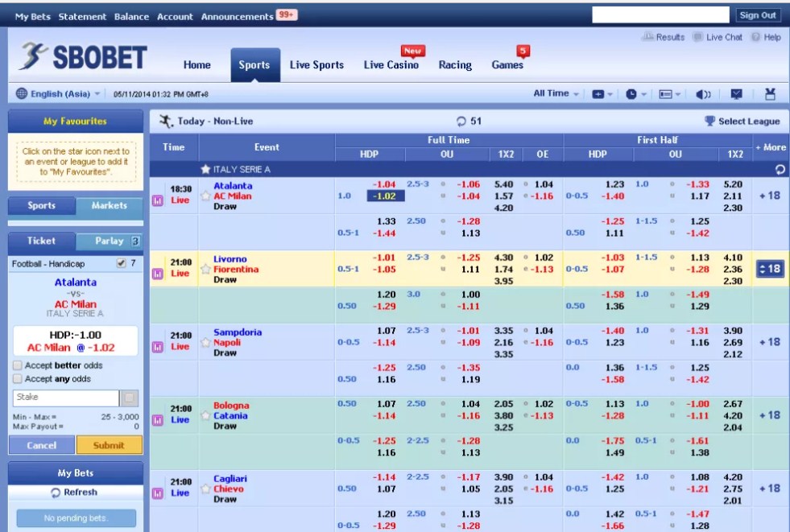The height and width of the screenshot is (532, 790).
Task: Toggle the sound speaker icon
Action: point(703,94)
